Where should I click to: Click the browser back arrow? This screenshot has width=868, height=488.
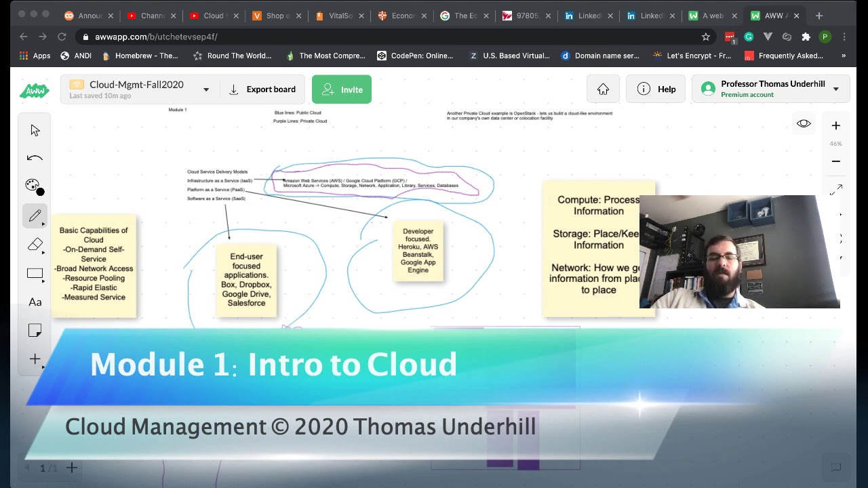tap(24, 37)
